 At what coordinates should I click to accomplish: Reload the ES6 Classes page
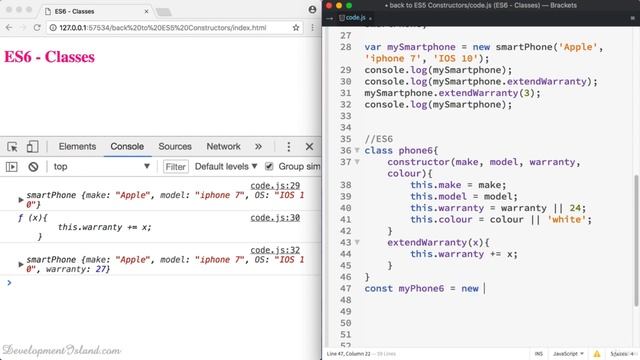(37, 28)
